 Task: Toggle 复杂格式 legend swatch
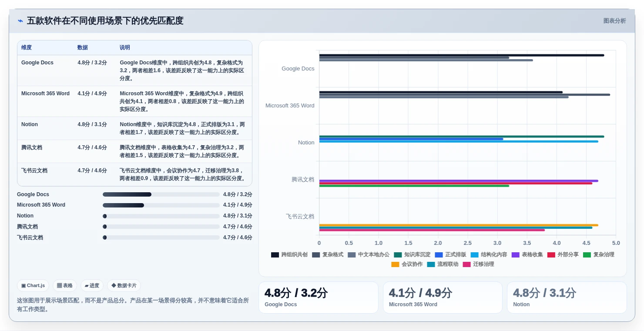coord(316,255)
